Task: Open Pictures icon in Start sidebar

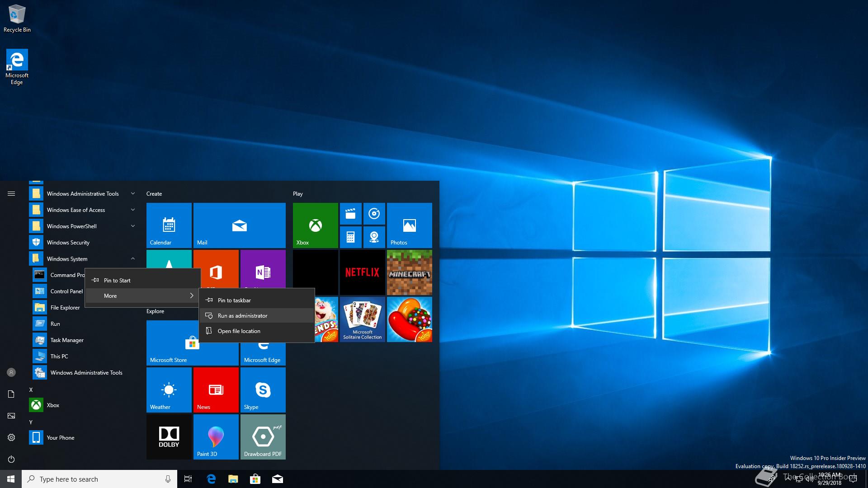Action: [11, 416]
